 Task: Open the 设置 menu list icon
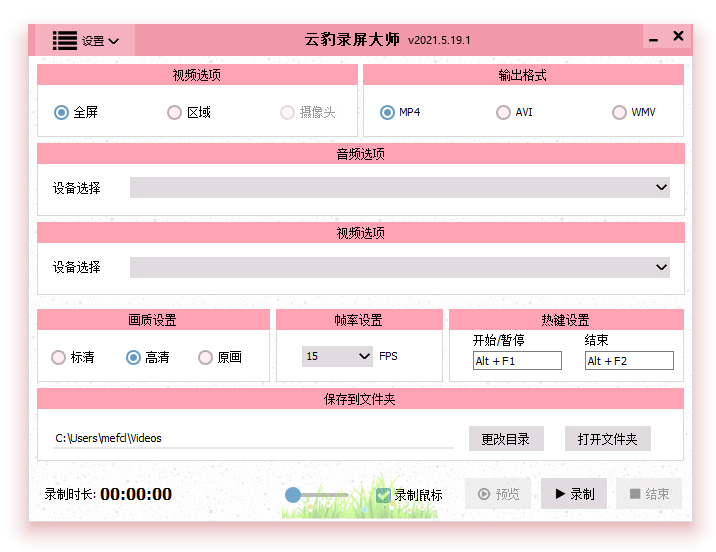point(64,41)
